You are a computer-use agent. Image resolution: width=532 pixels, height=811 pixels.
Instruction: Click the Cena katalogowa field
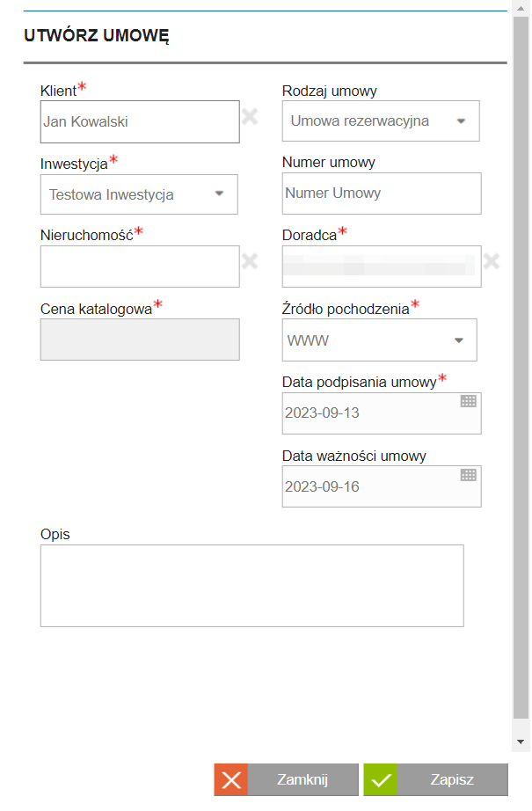140,340
